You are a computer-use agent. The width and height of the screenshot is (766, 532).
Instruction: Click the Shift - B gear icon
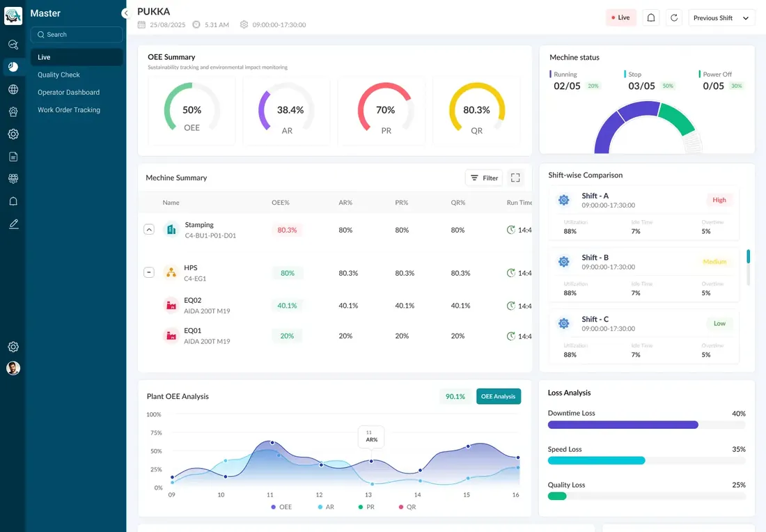click(564, 261)
